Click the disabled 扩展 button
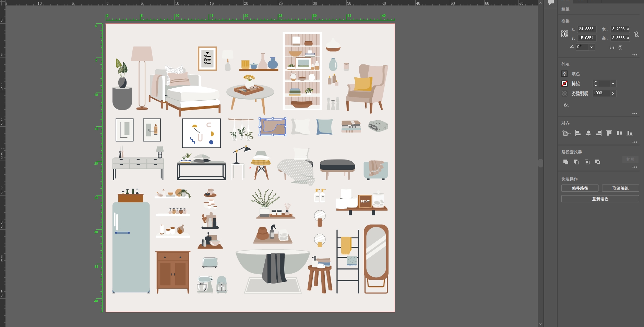The height and width of the screenshot is (327, 644). pos(630,160)
